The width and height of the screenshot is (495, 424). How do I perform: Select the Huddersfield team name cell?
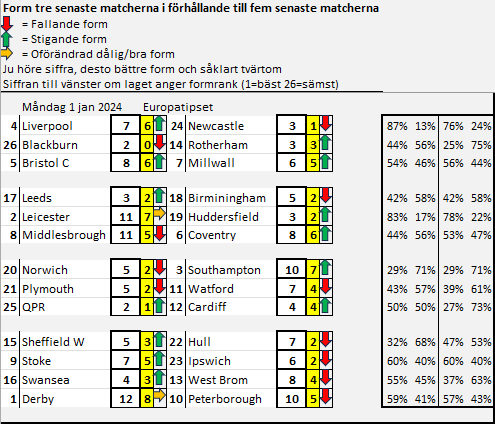click(231, 217)
